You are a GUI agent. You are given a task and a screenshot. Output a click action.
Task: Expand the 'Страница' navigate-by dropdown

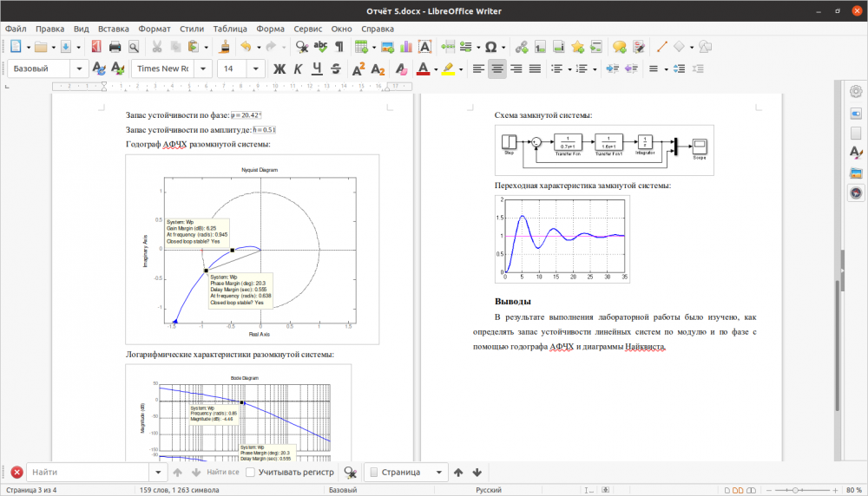click(440, 473)
